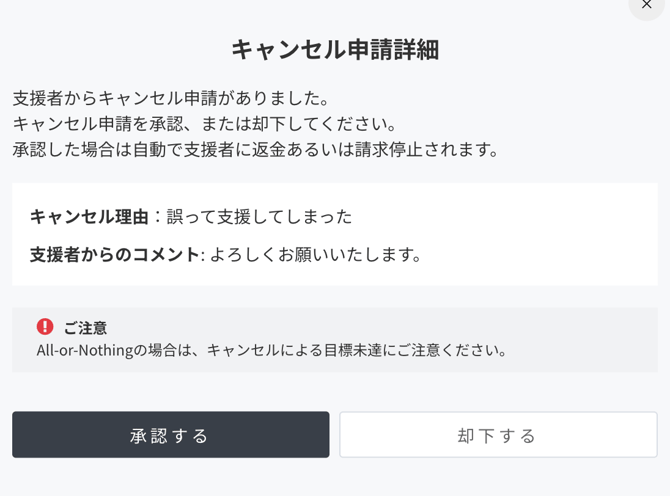
Task: Click the comment よろしくお願いいたします
Action: tap(316, 254)
